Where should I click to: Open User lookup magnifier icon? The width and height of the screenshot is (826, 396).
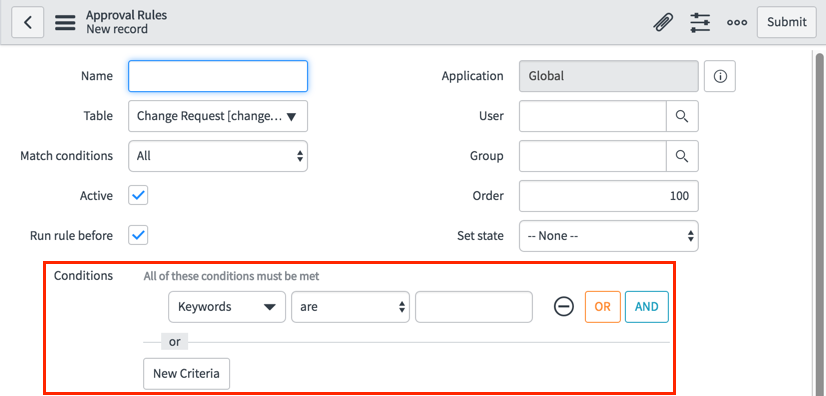click(682, 116)
